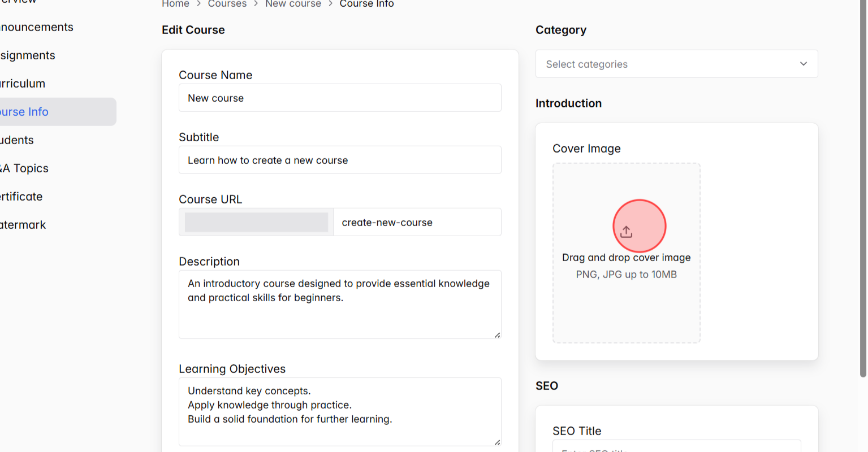Screen dimensions: 868x452
Task: Edit the Learning Objectives textarea
Action: [x=339, y=411]
